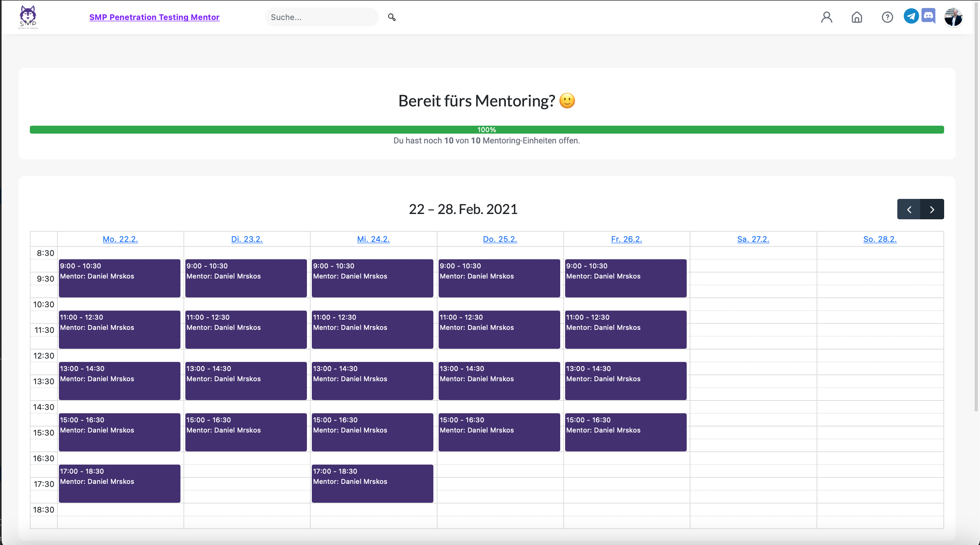Select the So. 28.2. day header
This screenshot has width=980, height=545.
coord(880,239)
